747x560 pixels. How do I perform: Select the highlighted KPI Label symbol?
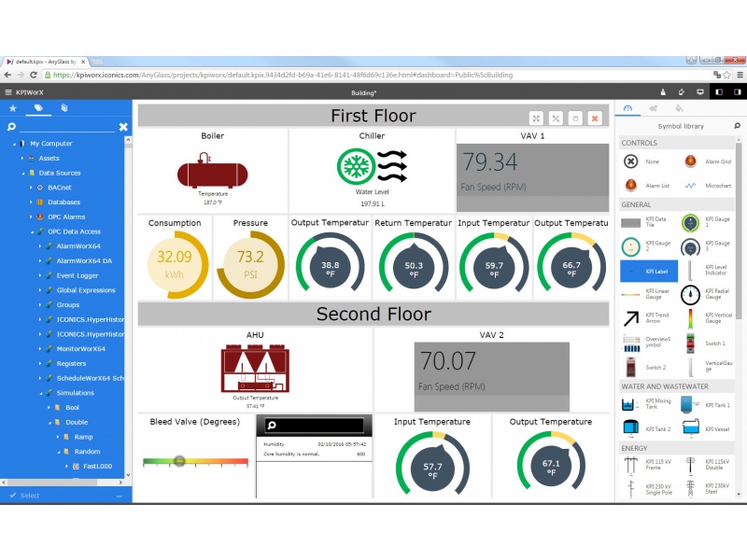click(x=649, y=271)
